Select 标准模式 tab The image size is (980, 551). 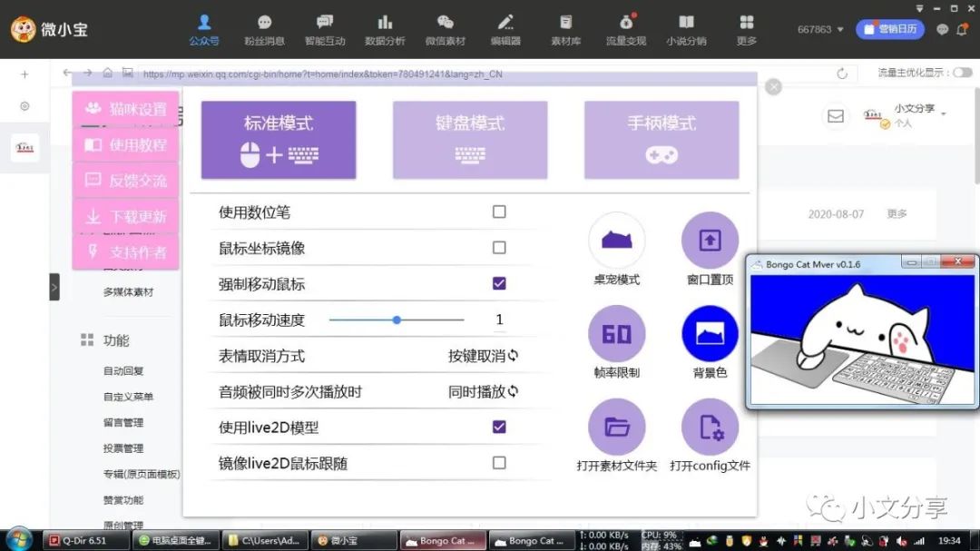[x=279, y=140]
